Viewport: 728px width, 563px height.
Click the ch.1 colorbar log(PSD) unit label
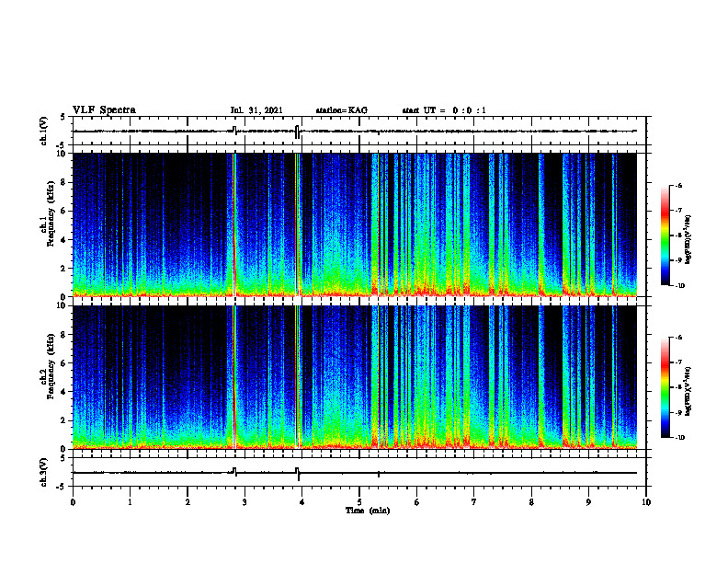(x=688, y=239)
